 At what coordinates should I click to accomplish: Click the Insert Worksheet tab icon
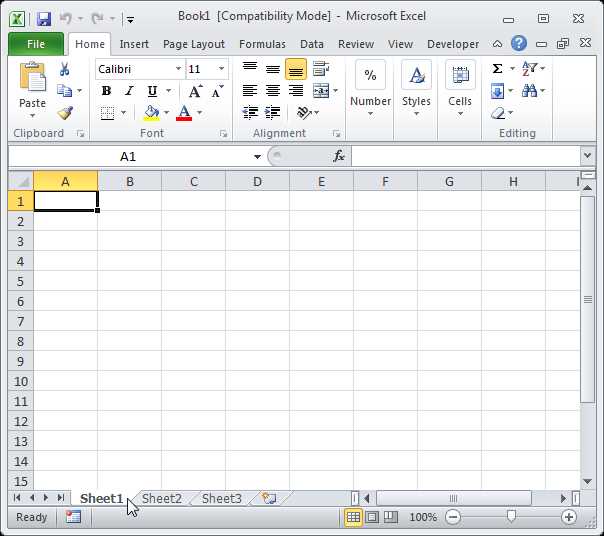(269, 498)
